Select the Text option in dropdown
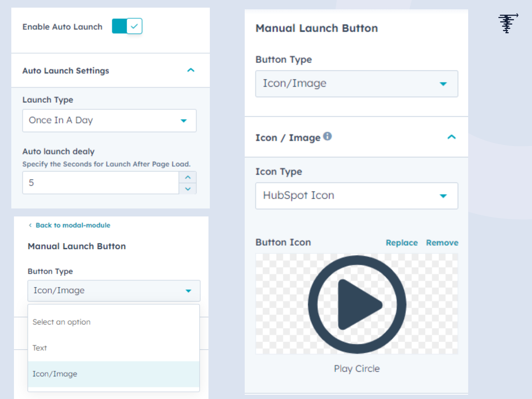 point(40,348)
